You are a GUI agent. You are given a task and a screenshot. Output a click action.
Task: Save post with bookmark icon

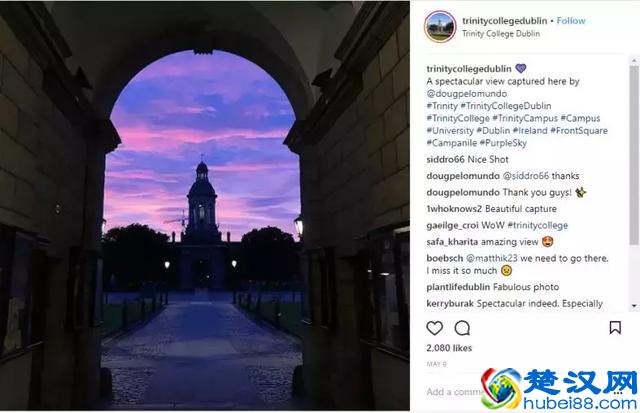point(615,328)
